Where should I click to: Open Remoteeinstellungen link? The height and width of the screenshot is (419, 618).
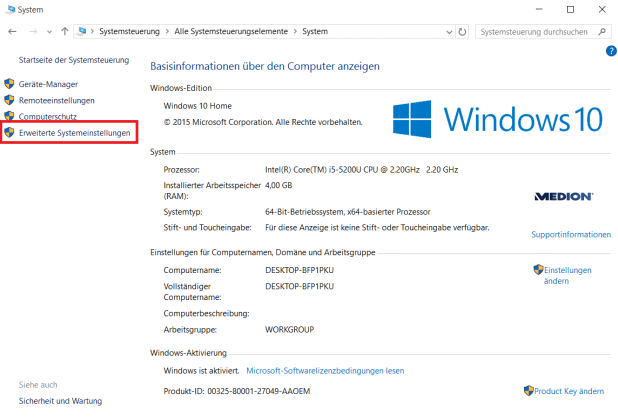(x=57, y=101)
